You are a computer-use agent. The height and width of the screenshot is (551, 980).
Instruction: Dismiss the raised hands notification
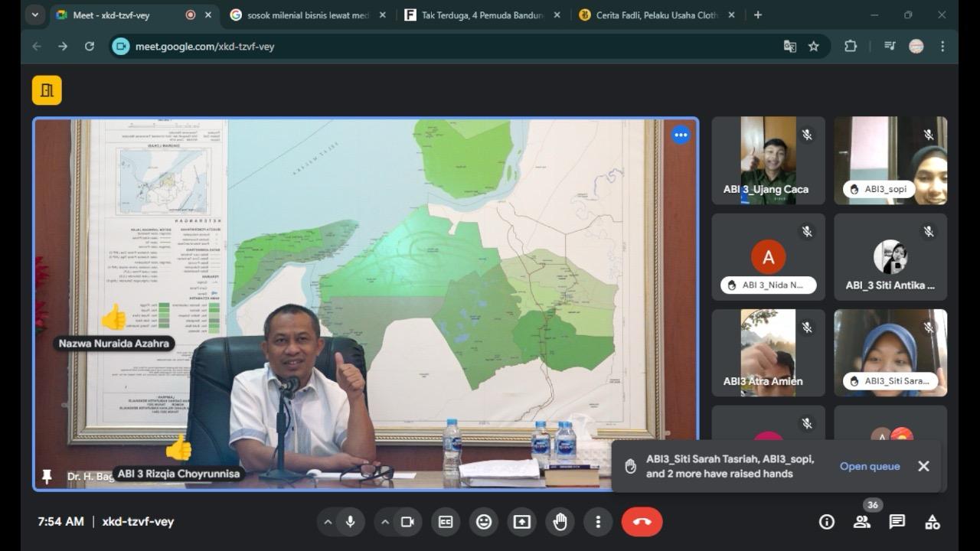924,466
